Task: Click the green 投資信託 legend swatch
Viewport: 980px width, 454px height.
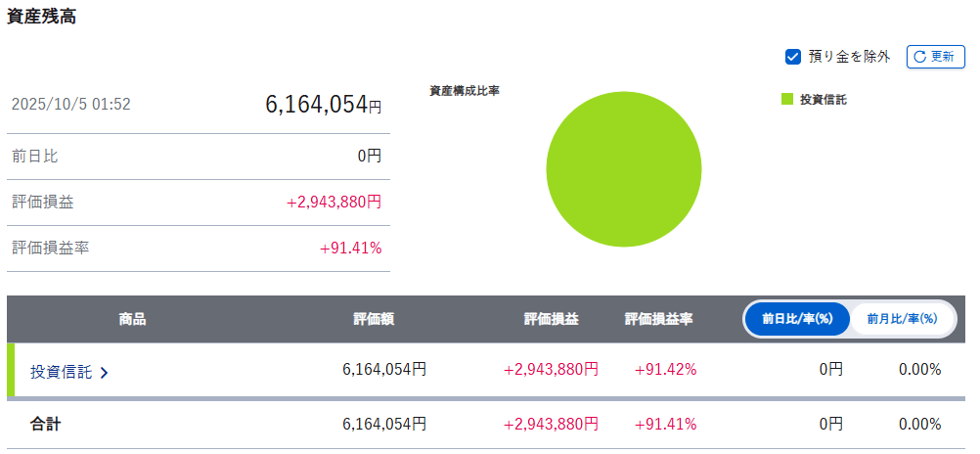Action: 786,99
